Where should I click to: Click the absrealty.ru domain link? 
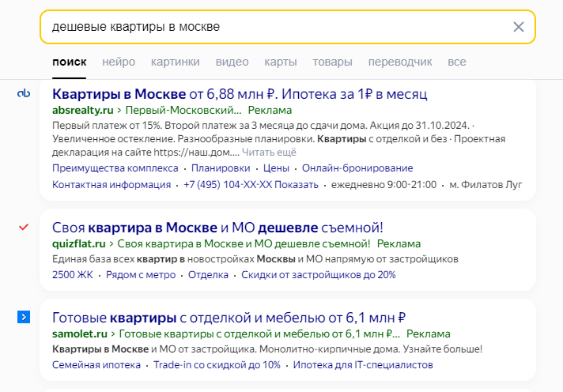tap(82, 110)
